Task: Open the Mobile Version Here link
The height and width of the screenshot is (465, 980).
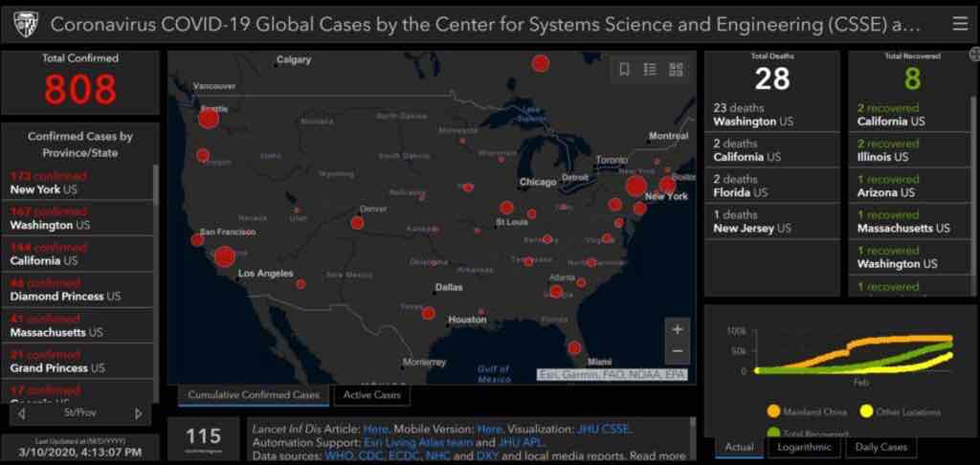Action: (x=489, y=430)
